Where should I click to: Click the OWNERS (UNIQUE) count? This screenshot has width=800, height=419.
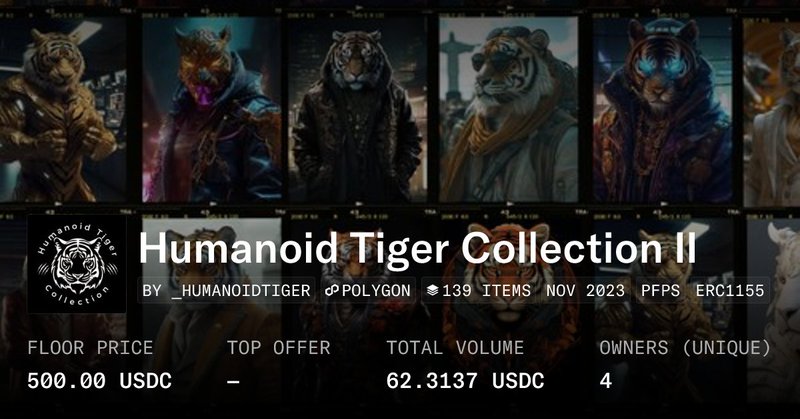pos(606,381)
